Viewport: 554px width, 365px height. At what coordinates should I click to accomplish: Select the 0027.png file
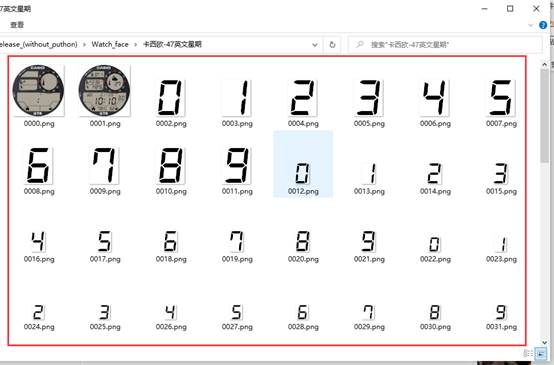[237, 317]
